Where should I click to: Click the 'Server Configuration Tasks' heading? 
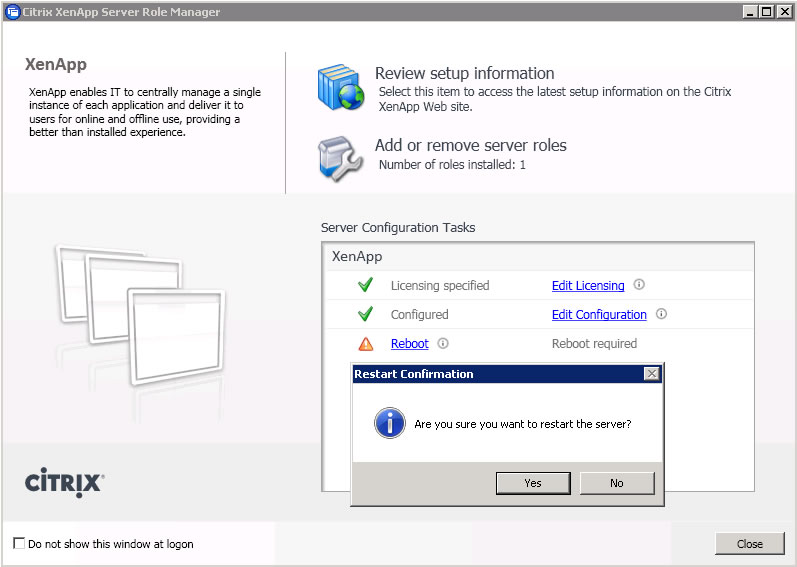point(398,228)
